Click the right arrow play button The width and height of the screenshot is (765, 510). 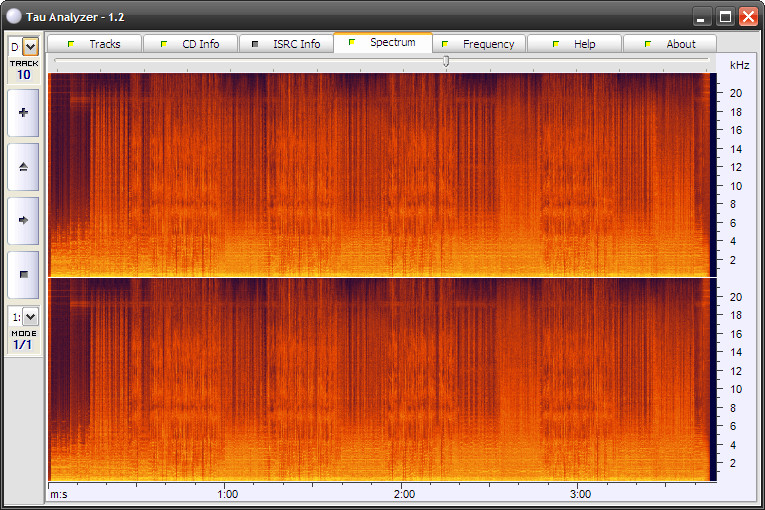coord(23,220)
